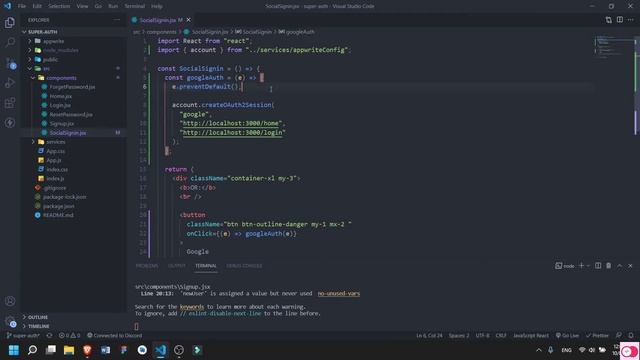Open Login.jsx in explorer
The height and width of the screenshot is (360, 640).
click(x=73, y=105)
